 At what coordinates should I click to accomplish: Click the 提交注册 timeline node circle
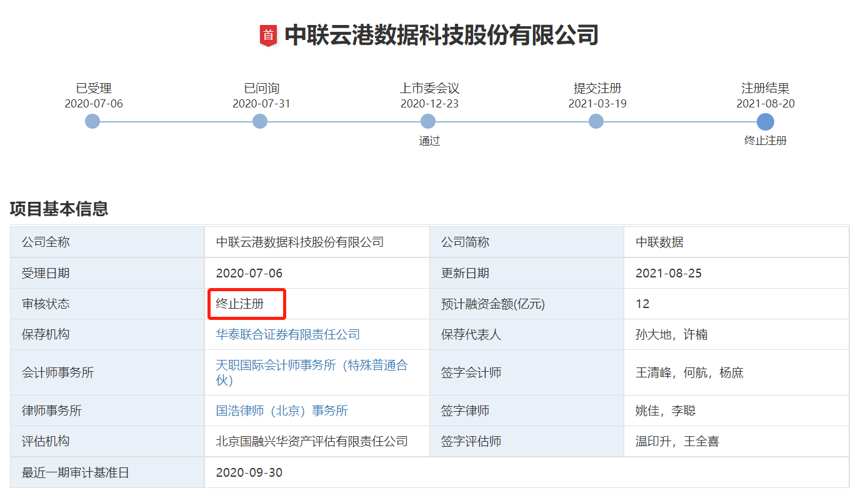(596, 121)
